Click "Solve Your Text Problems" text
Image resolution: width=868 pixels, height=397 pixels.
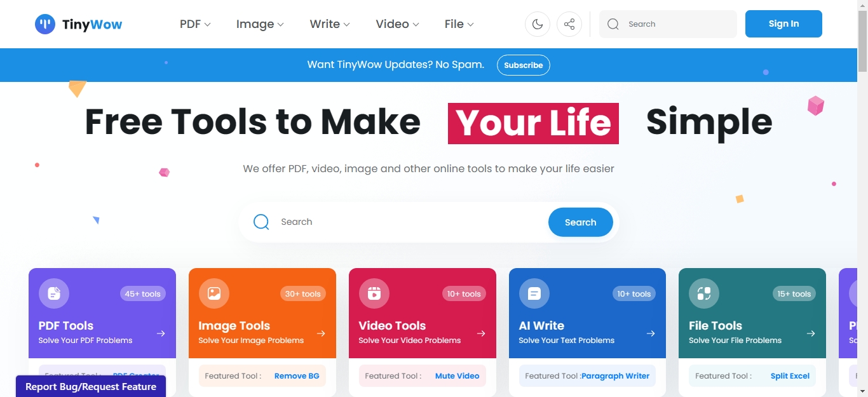(567, 340)
